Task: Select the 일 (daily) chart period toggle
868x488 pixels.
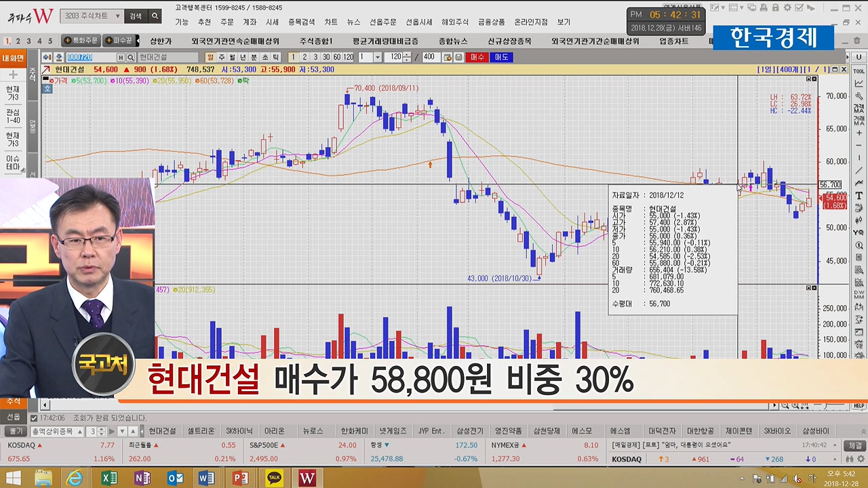Action: (210, 58)
